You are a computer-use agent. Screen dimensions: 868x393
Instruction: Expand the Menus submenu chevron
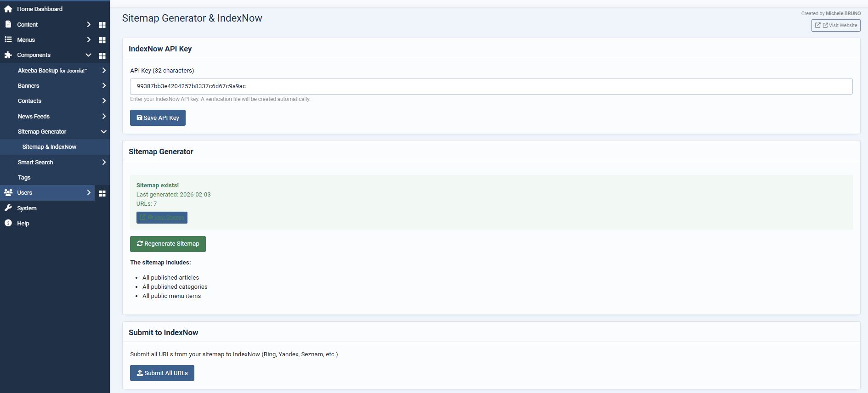click(x=89, y=39)
